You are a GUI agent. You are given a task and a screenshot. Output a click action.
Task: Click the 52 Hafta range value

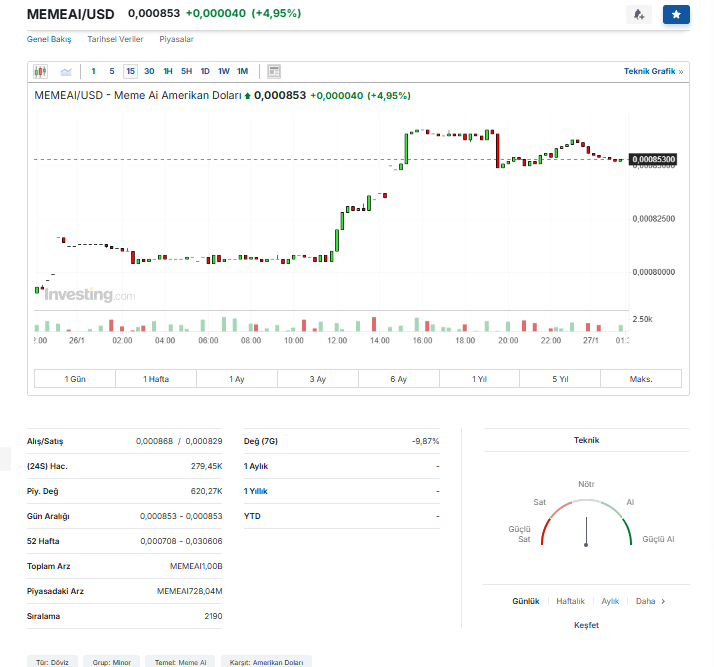tap(181, 541)
